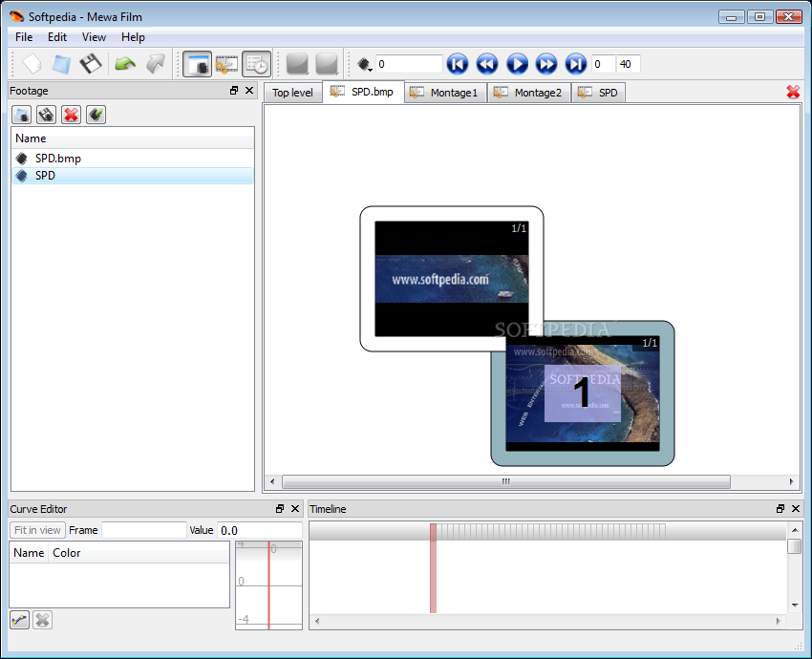
Task: Switch to the Top level tab
Action: 292,93
